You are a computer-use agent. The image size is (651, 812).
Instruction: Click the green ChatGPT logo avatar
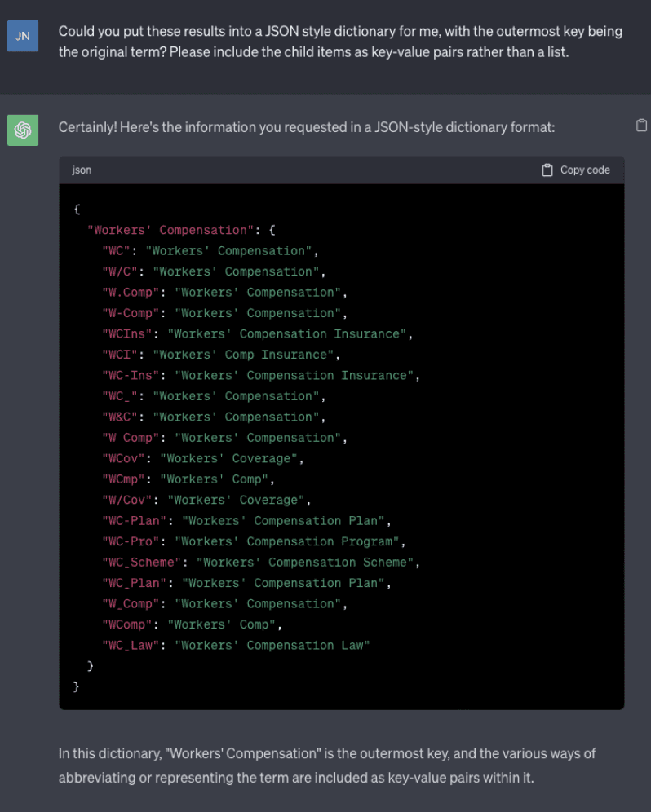pyautogui.click(x=23, y=130)
